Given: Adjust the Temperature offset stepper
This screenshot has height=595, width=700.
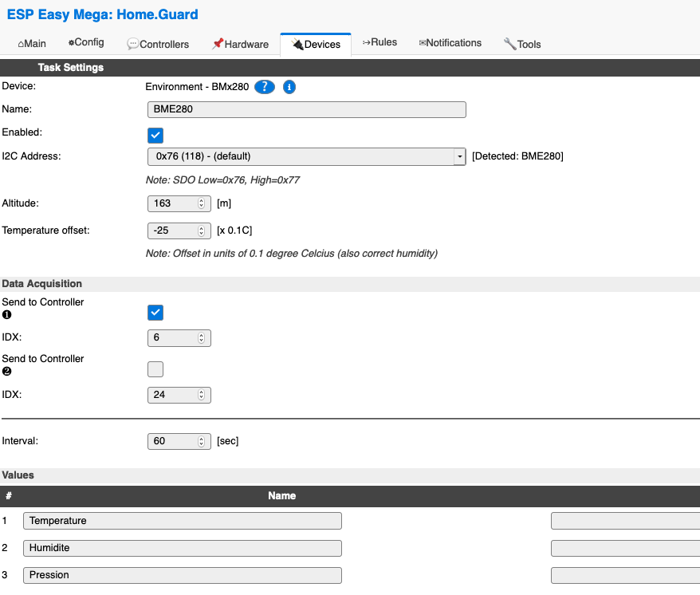Looking at the screenshot, I should click(x=201, y=231).
